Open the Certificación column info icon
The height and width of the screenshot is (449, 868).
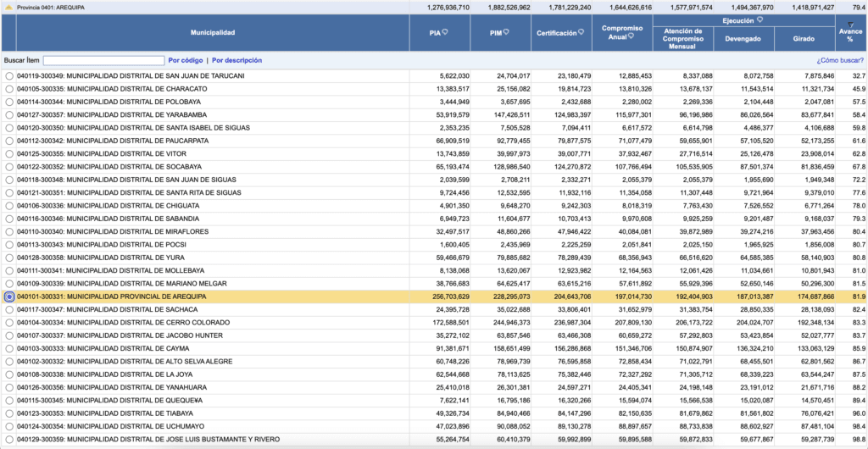(581, 32)
